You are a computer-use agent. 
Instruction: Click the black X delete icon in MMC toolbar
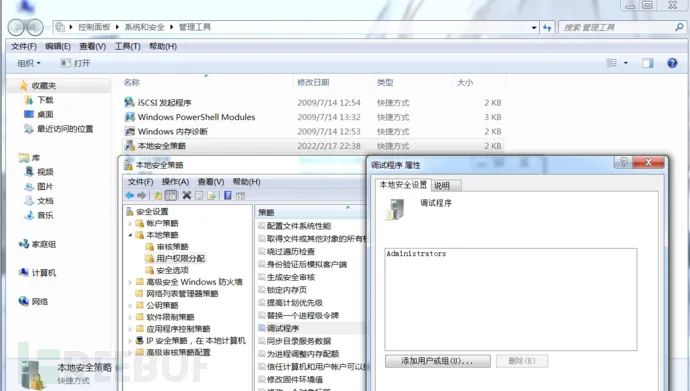click(x=187, y=195)
